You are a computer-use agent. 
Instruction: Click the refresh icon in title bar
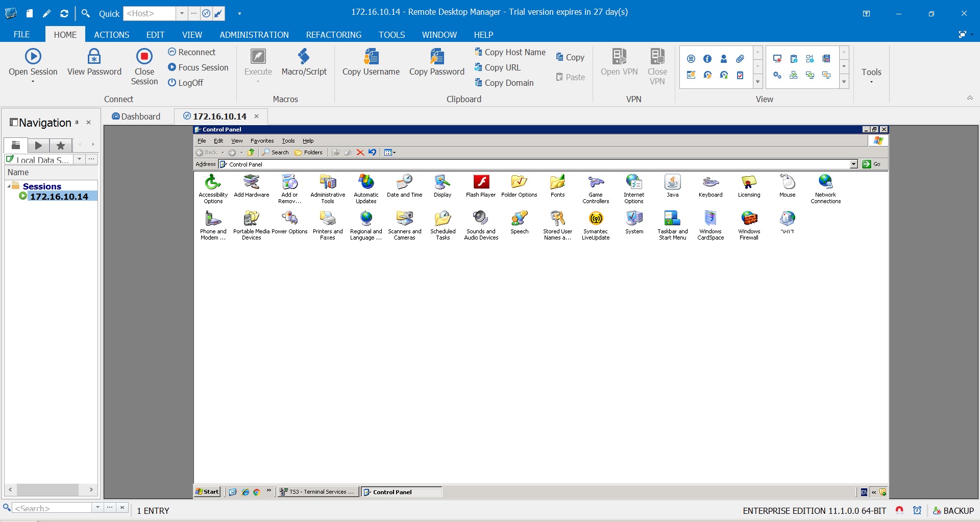pos(64,13)
